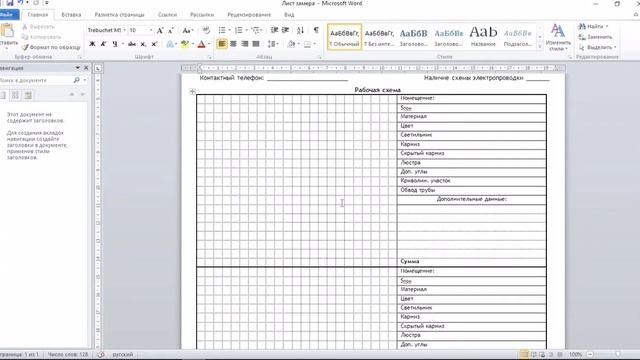Screen dimensions: 640x360
Task: Click the document search field in navigation
Action: pyautogui.click(x=36, y=80)
